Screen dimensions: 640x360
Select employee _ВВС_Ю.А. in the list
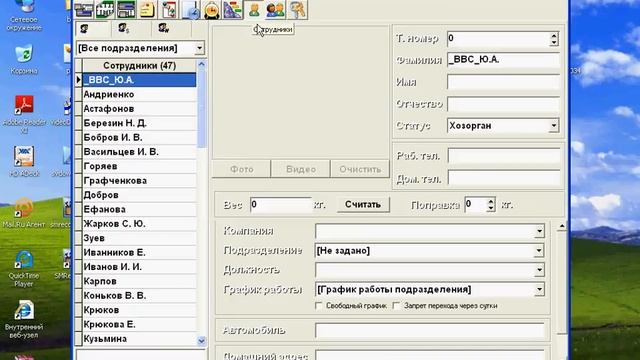(139, 80)
